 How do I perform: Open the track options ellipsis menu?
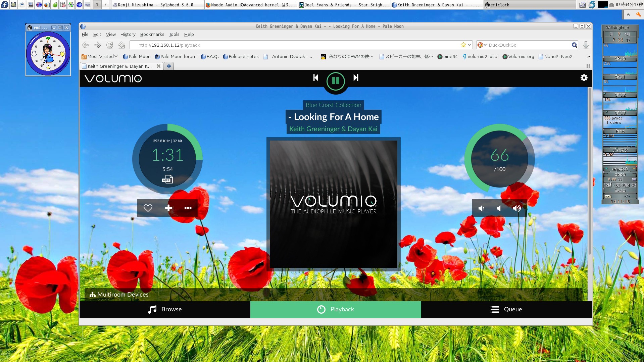(188, 208)
